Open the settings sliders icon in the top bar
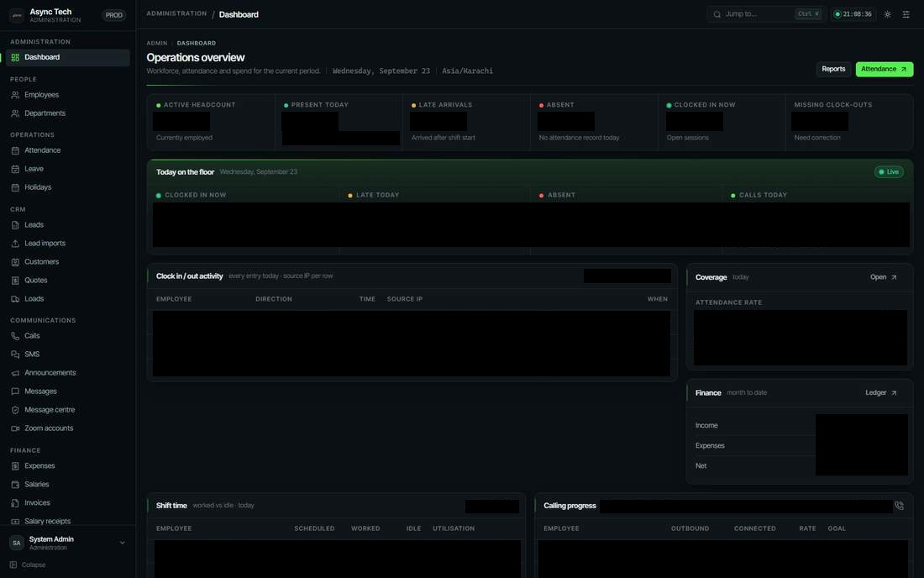Image resolution: width=924 pixels, height=578 pixels. click(906, 14)
